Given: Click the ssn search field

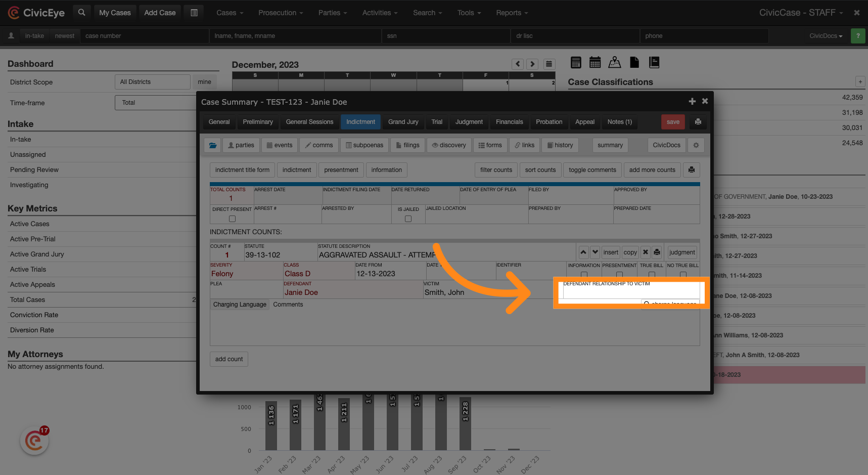Looking at the screenshot, I should [446, 36].
